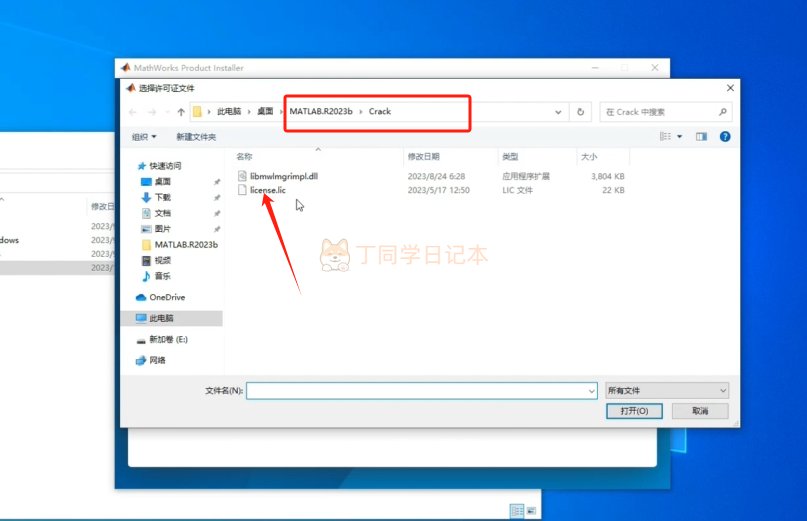Click the breadcrumb folder icon in address bar
Image resolution: width=807 pixels, height=521 pixels.
click(197, 112)
